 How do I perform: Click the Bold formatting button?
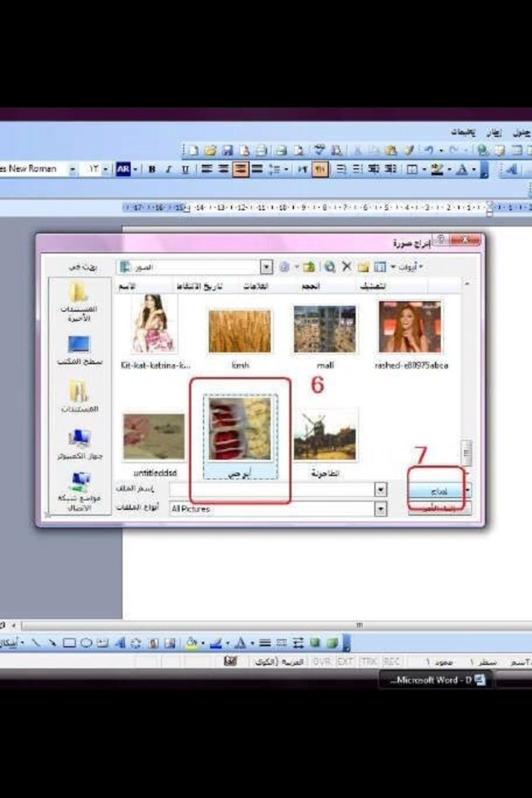click(152, 169)
